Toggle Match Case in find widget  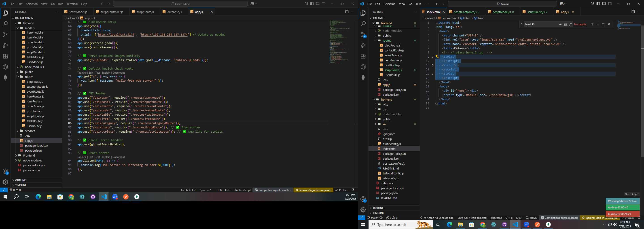click(x=561, y=24)
